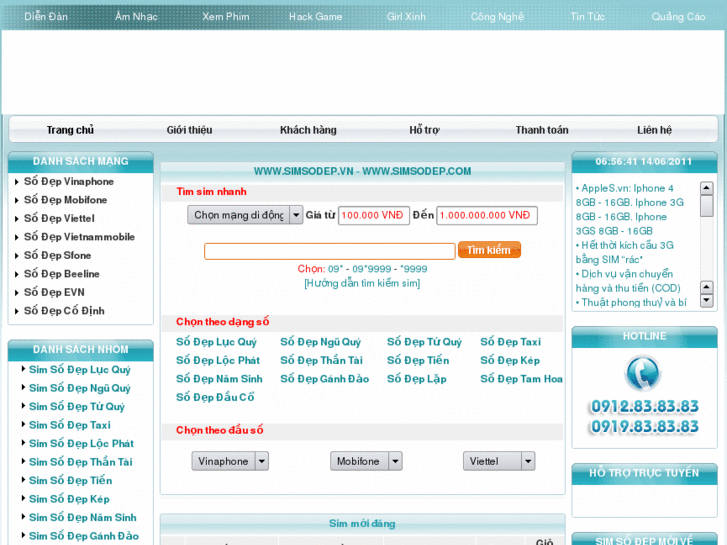Screen dimensions: 727x545
Task: Open Sim Số Đẹp Lộc Phát group
Action: coord(81,444)
